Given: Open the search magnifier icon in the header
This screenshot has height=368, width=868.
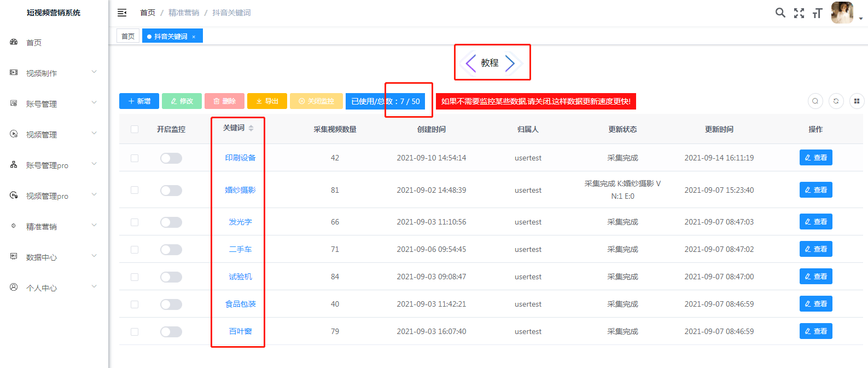Looking at the screenshot, I should [x=780, y=13].
